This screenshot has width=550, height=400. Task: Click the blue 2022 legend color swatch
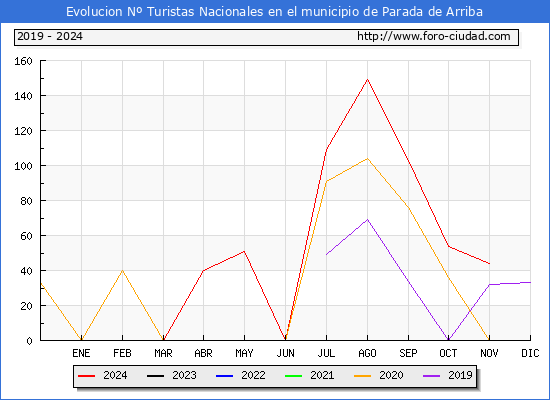[x=224, y=376]
